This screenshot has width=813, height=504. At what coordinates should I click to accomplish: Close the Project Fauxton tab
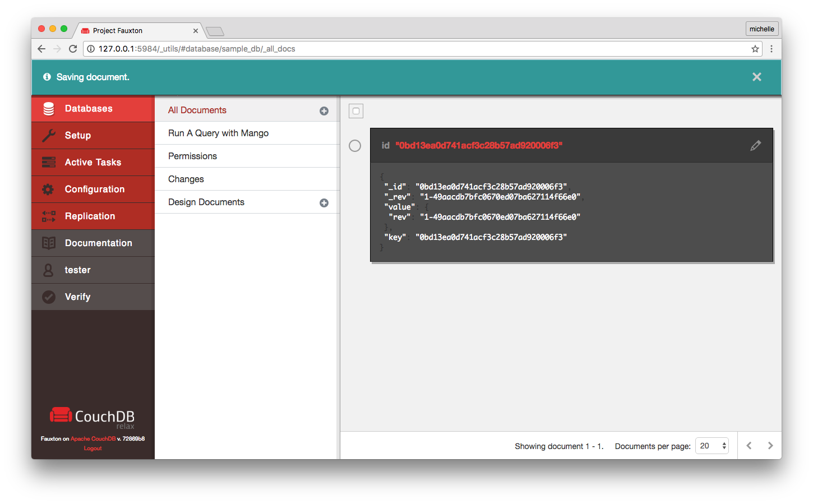tap(196, 31)
